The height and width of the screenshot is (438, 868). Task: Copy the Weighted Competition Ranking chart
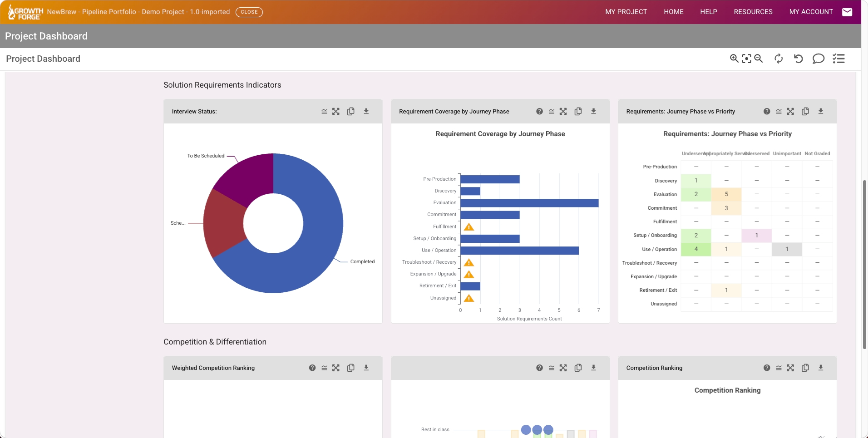pyautogui.click(x=351, y=368)
